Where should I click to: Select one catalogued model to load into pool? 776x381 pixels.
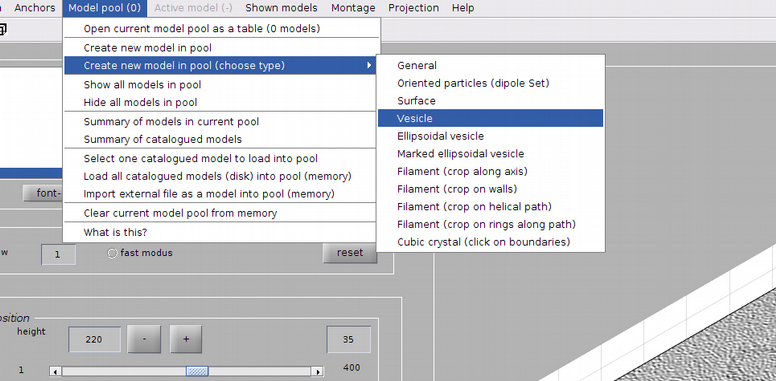pos(221,159)
